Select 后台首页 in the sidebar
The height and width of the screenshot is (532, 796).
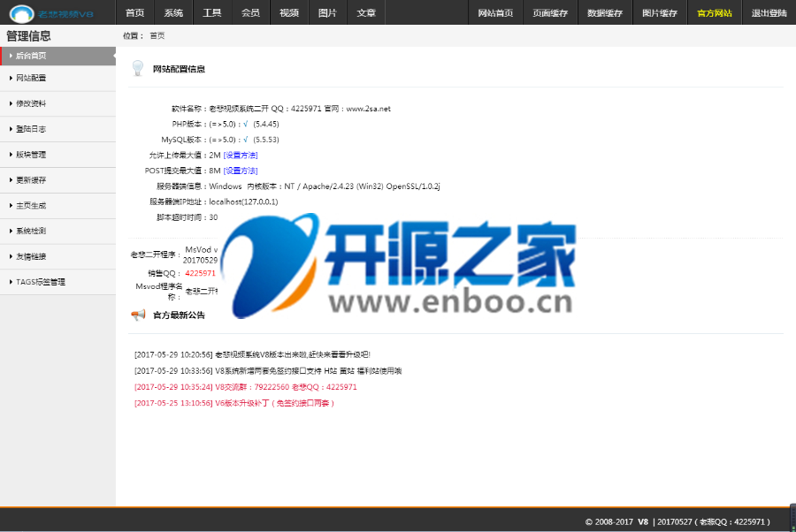[57, 56]
